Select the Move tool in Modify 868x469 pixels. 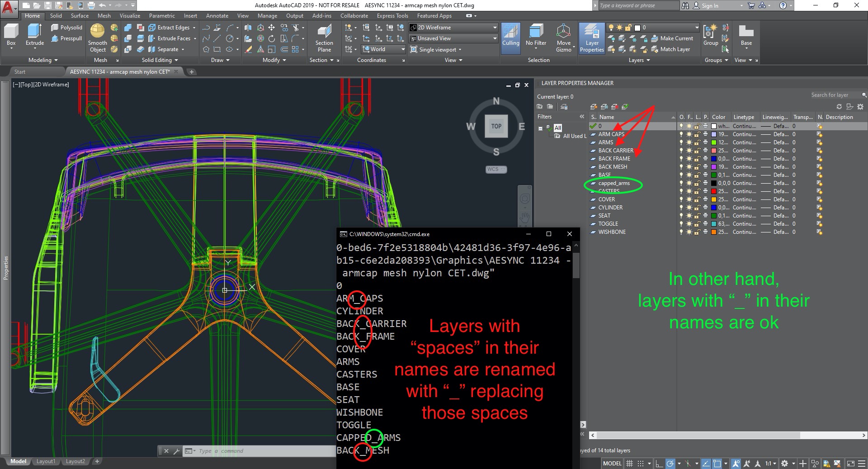point(272,28)
